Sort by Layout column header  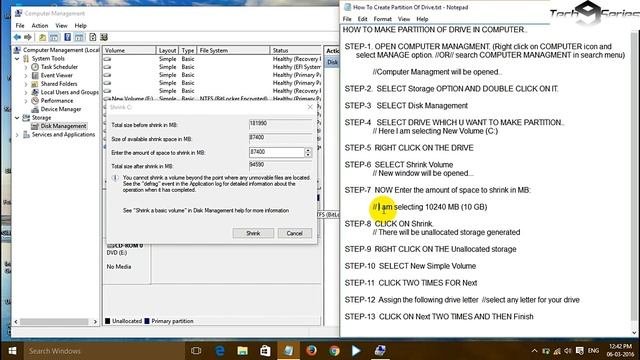167,51
